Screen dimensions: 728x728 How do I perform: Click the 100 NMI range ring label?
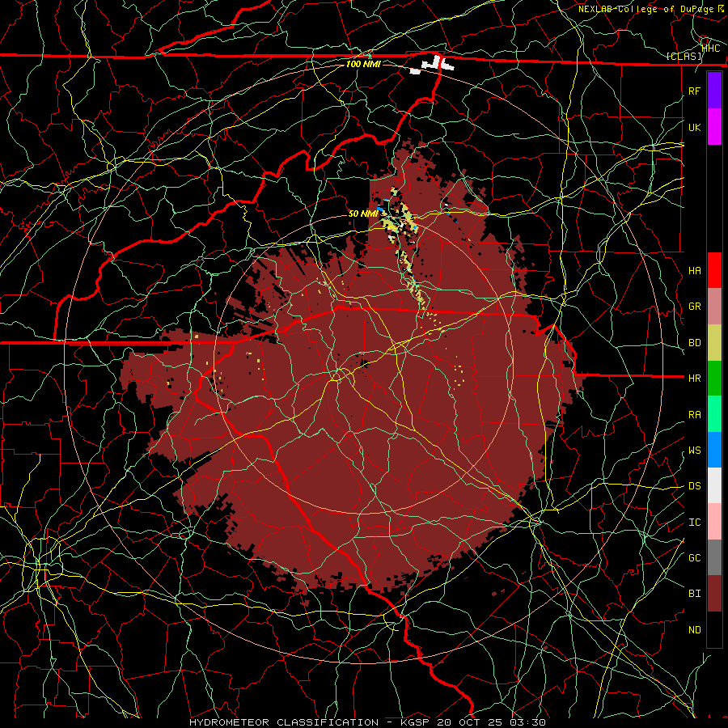point(363,64)
